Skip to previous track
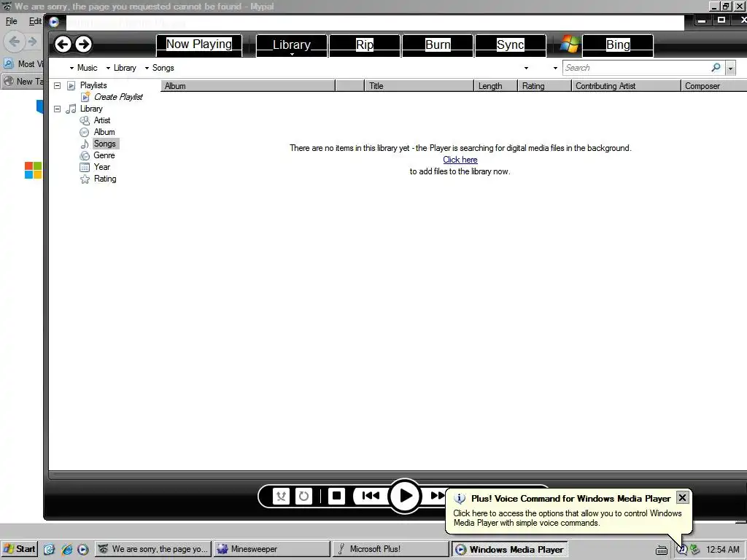 (x=371, y=496)
